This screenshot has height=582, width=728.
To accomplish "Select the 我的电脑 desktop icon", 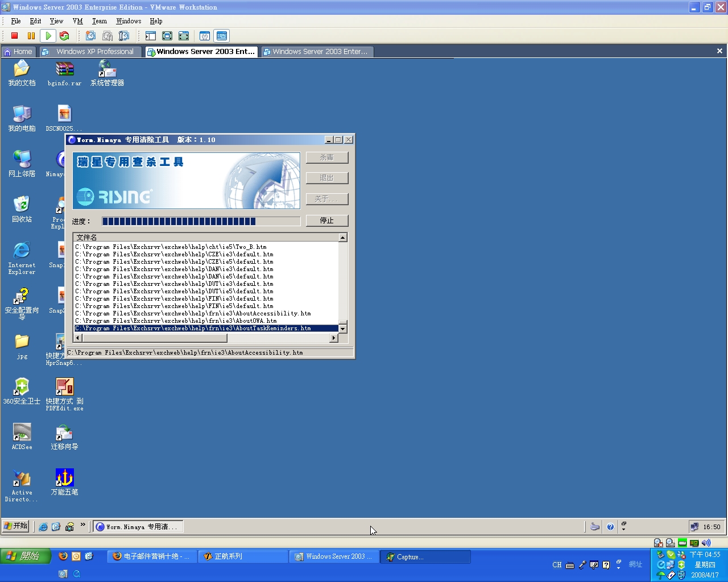I will coord(22,118).
